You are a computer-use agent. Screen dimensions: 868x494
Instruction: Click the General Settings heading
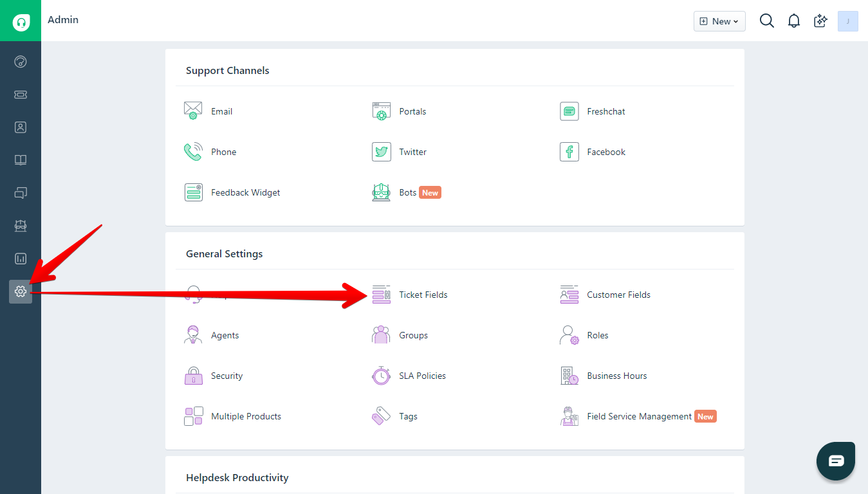[x=224, y=254]
